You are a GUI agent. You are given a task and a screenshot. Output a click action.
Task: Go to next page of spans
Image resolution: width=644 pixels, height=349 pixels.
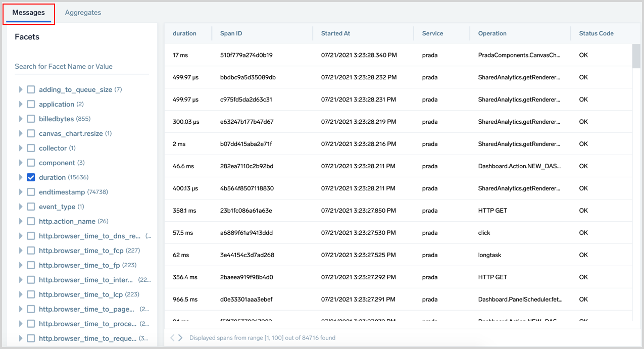(181, 338)
